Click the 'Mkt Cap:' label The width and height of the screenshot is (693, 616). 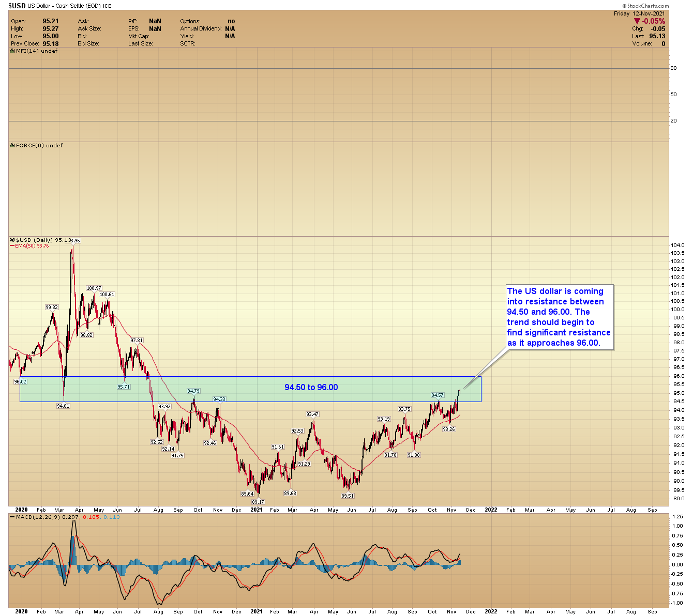139,36
